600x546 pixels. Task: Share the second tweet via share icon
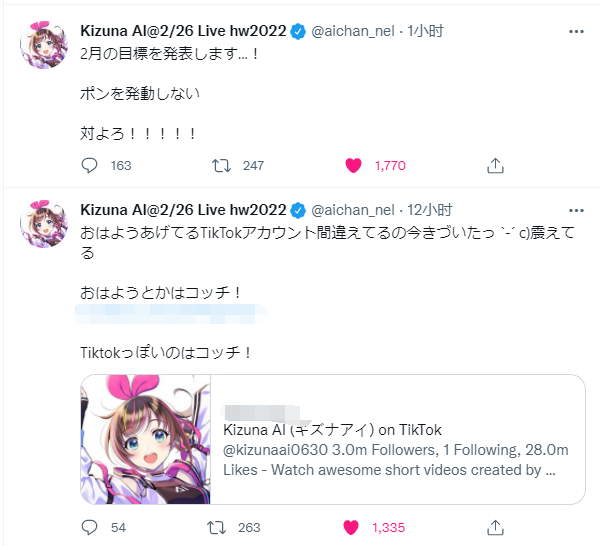coord(495,527)
